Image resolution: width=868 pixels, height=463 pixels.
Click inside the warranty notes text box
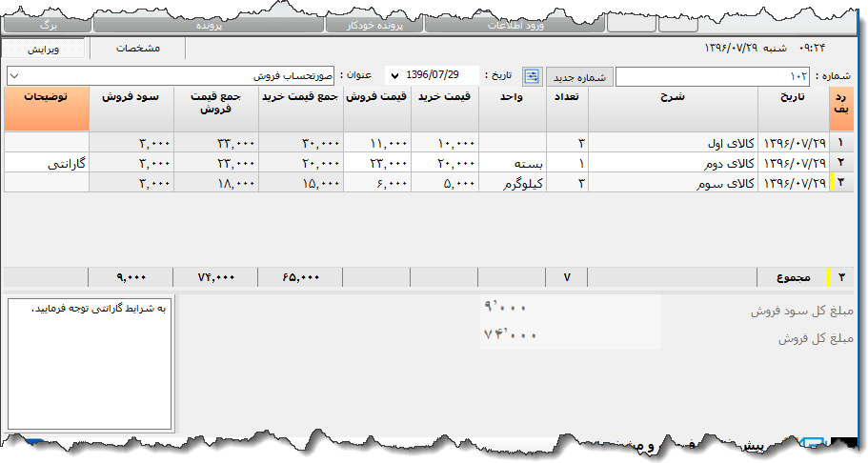[x=89, y=362]
